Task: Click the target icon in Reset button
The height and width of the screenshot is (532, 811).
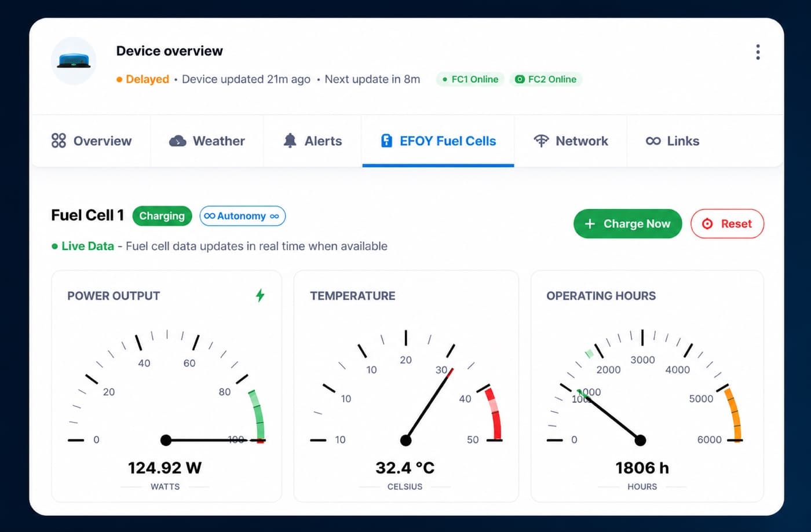Action: coord(707,223)
